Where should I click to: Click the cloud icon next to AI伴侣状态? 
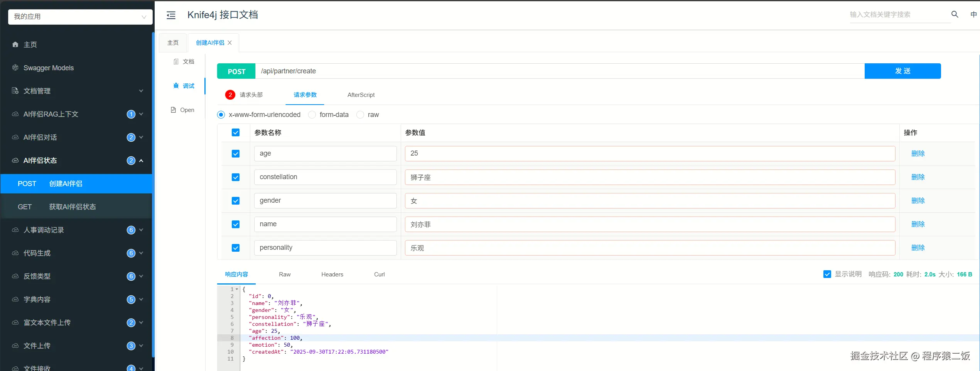[15, 160]
